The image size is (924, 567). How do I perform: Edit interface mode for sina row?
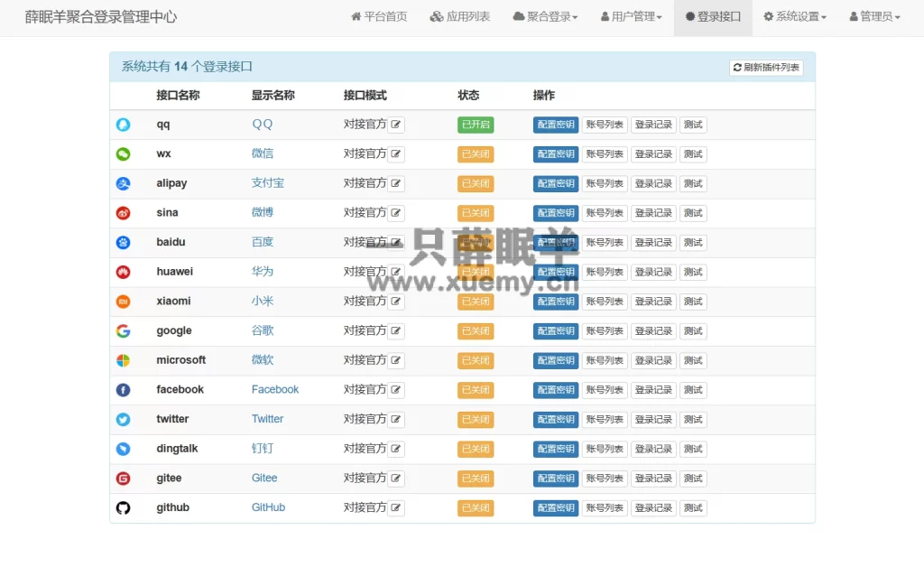click(x=396, y=213)
